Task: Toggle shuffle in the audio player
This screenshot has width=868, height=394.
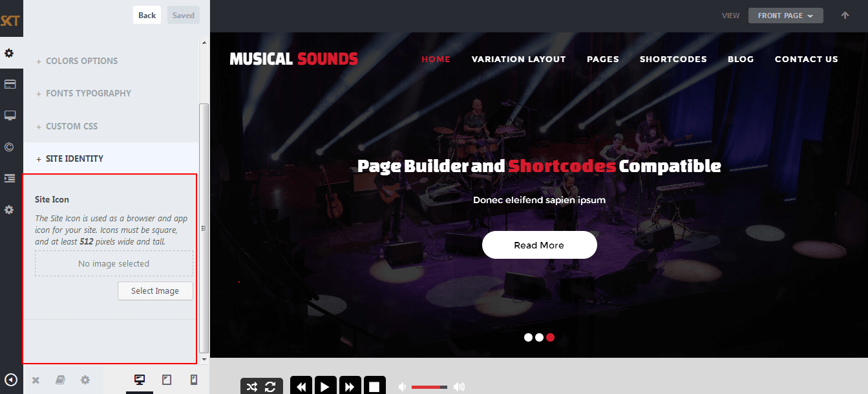Action: coord(251,387)
